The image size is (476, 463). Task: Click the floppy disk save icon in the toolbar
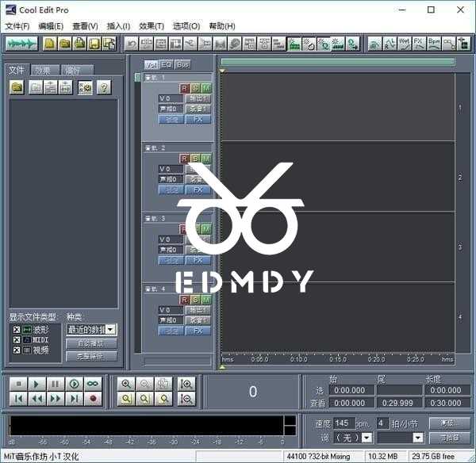coord(94,44)
